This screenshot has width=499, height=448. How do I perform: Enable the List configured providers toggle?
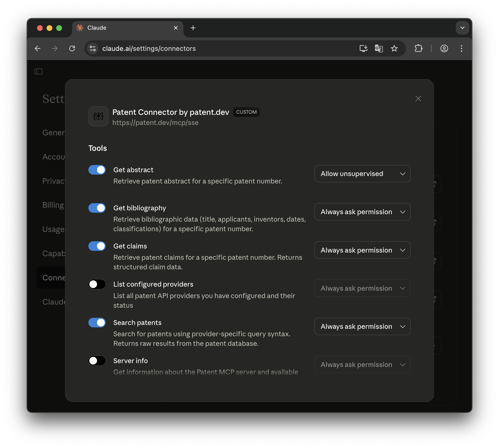97,284
